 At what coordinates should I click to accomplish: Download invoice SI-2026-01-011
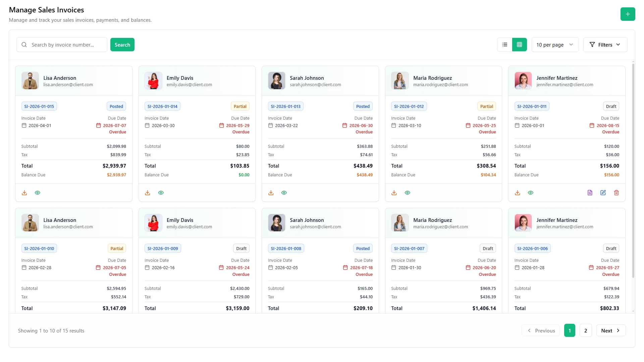tap(518, 193)
